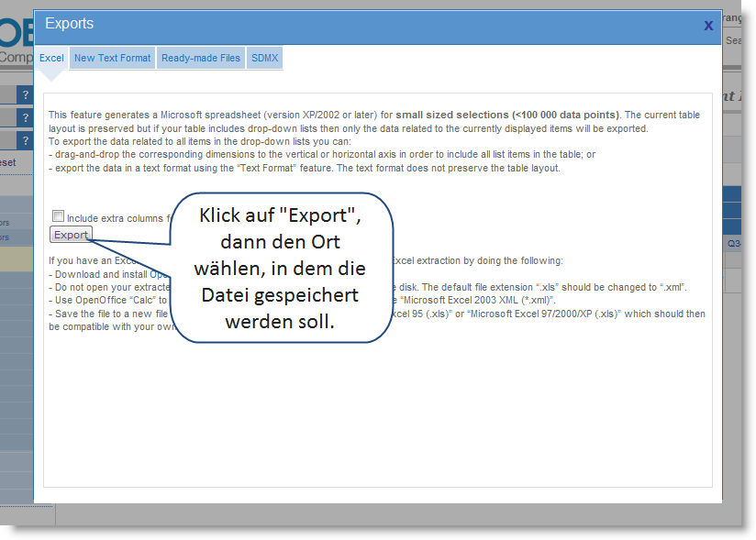Click the partially hidden Reset link
The height and width of the screenshot is (540, 756).
[8, 162]
